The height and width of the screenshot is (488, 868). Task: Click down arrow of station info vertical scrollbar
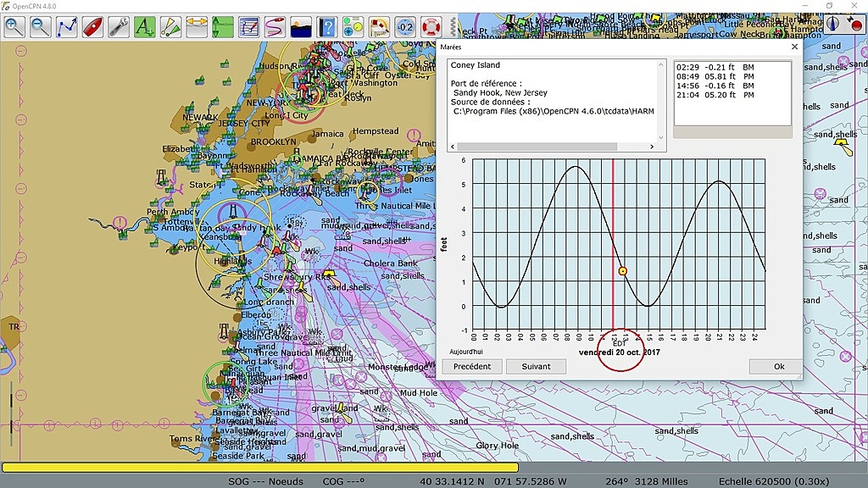click(x=660, y=137)
